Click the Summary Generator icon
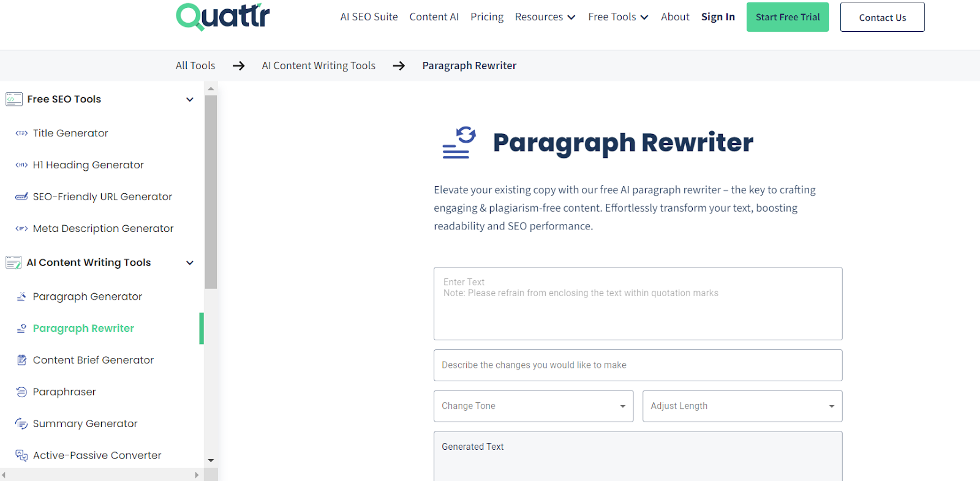Viewport: 980px width, 481px height. 21,424
